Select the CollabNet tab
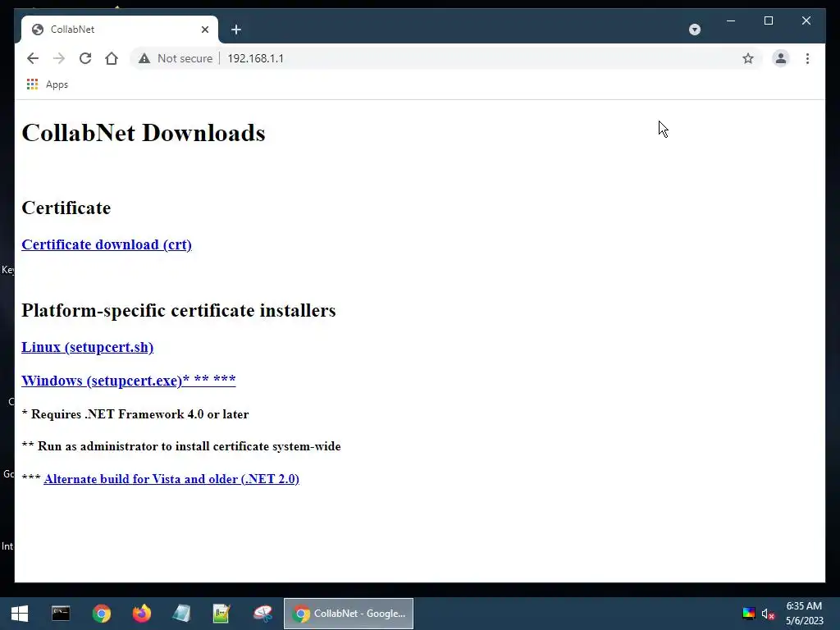 [120, 30]
